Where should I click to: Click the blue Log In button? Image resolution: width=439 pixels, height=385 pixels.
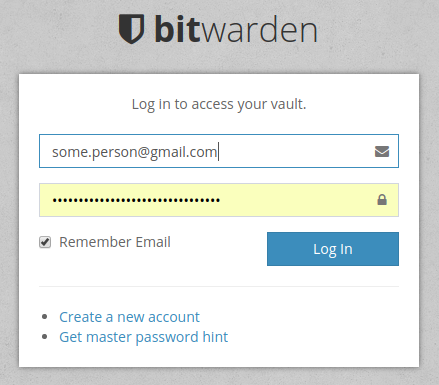point(333,249)
